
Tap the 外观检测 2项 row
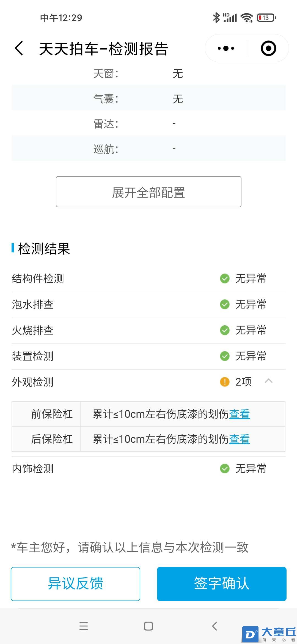[148, 382]
